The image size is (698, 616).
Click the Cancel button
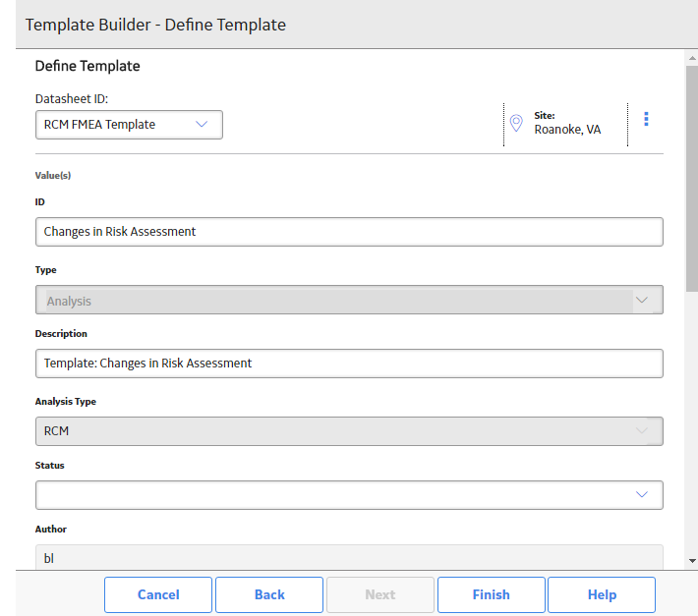click(x=158, y=594)
